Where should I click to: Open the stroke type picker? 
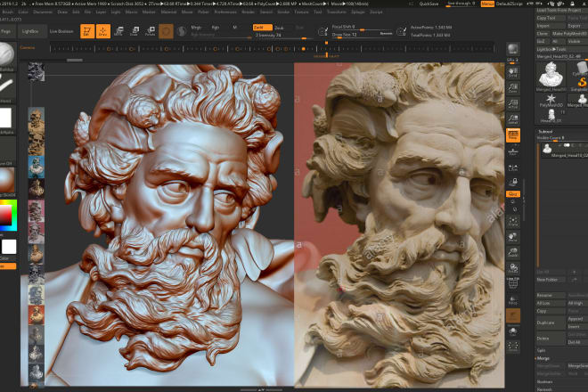pos(7,86)
